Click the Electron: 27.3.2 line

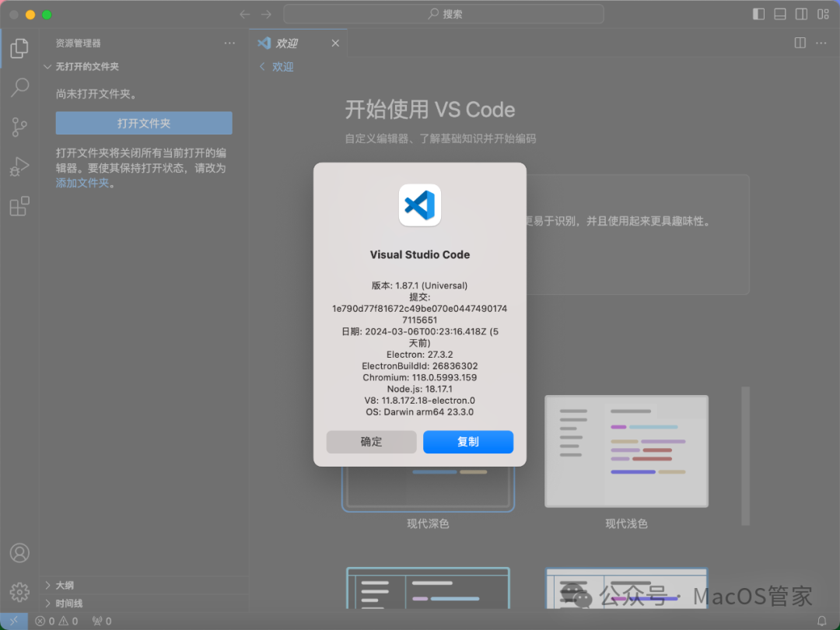(419, 355)
